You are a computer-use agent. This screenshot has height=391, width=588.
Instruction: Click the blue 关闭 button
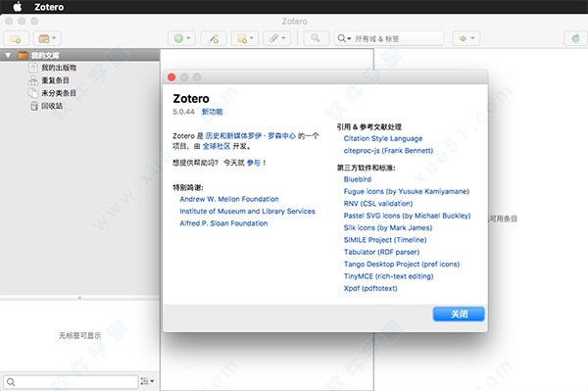point(459,314)
